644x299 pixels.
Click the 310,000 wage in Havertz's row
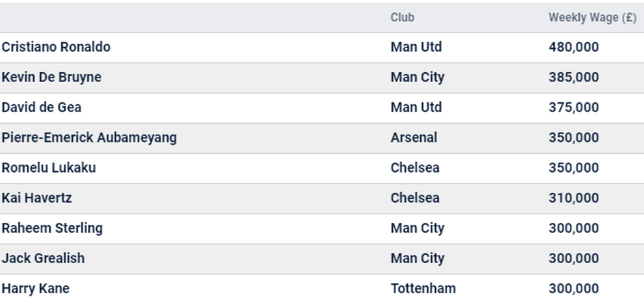574,198
